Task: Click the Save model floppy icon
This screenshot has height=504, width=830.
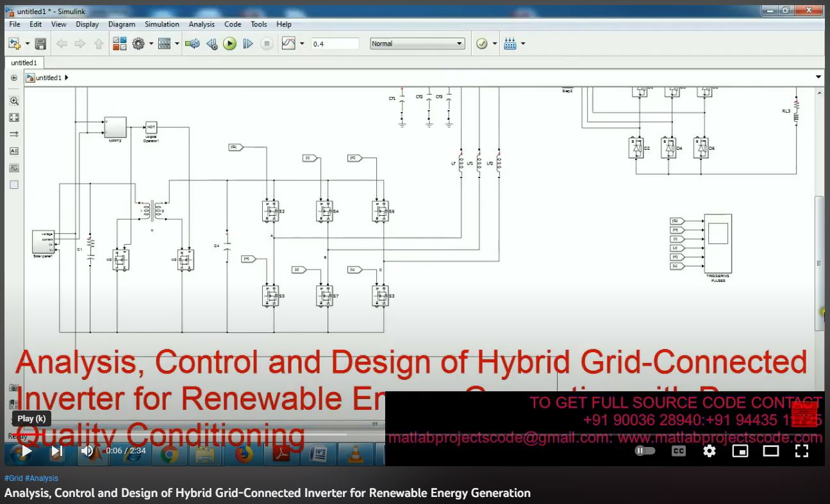Action: click(x=40, y=44)
